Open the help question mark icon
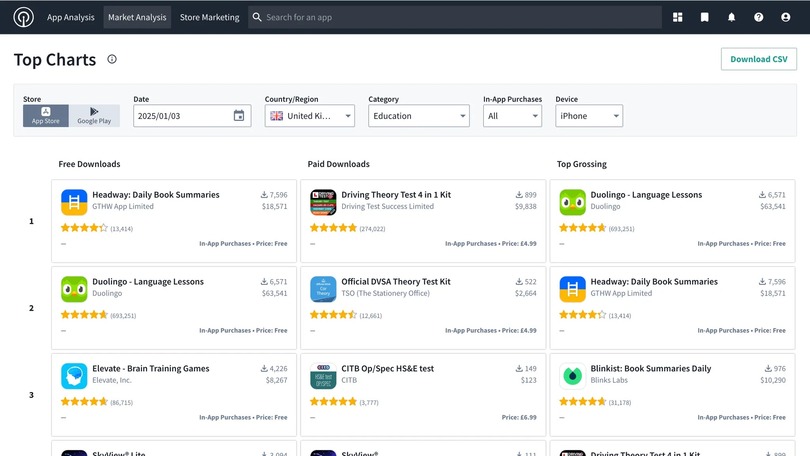810x456 pixels. tap(758, 17)
